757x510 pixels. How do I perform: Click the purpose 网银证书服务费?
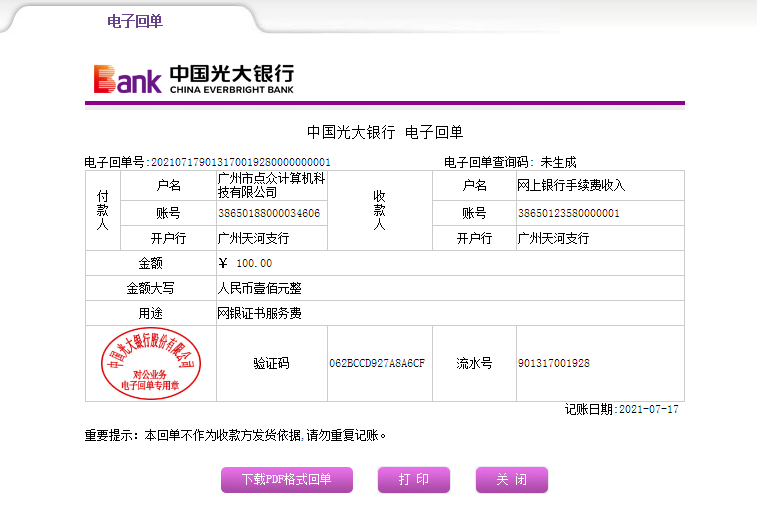point(259,313)
